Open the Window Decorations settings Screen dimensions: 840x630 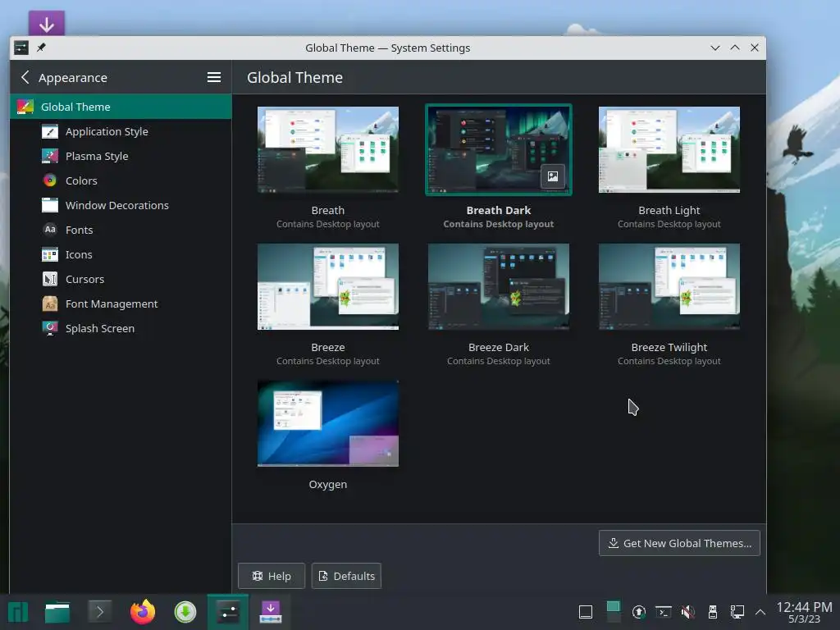[121, 205]
